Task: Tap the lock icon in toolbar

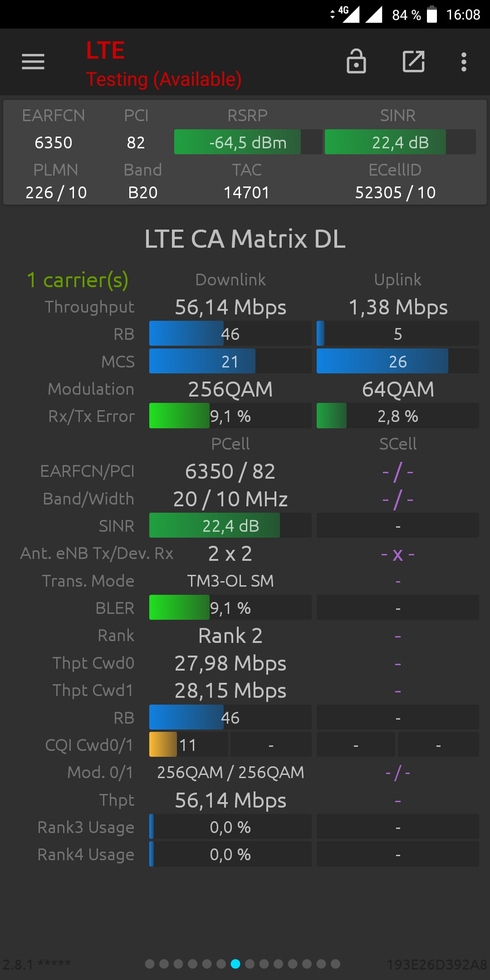Action: click(356, 61)
